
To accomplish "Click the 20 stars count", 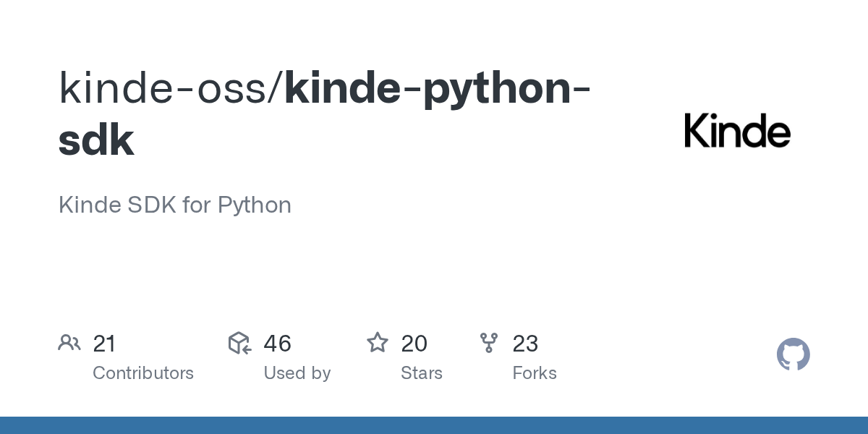I will [x=414, y=344].
